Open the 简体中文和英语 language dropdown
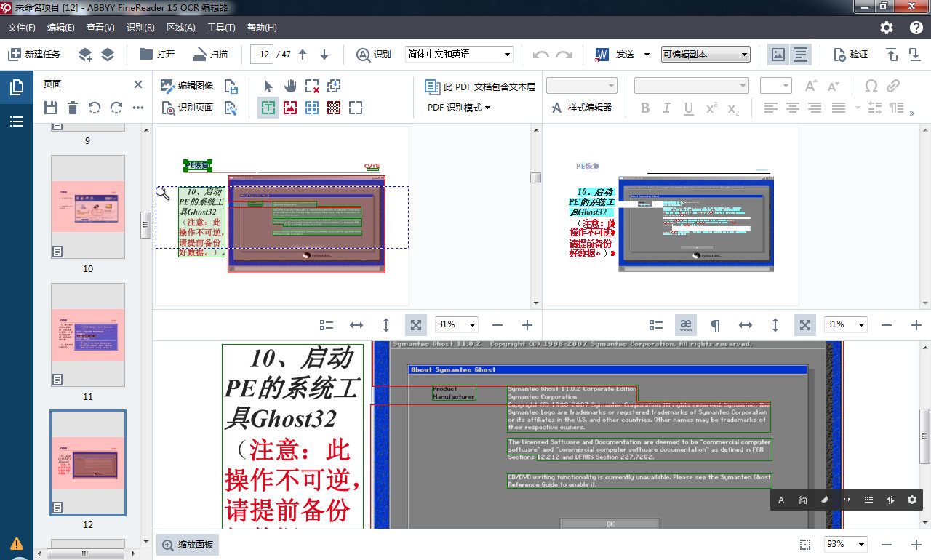931x560 pixels. point(459,55)
